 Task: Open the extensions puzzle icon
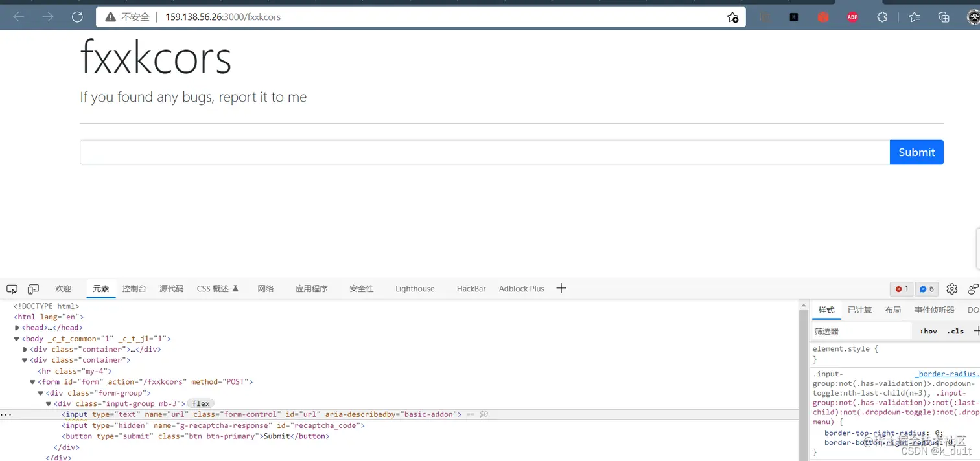coord(882,17)
